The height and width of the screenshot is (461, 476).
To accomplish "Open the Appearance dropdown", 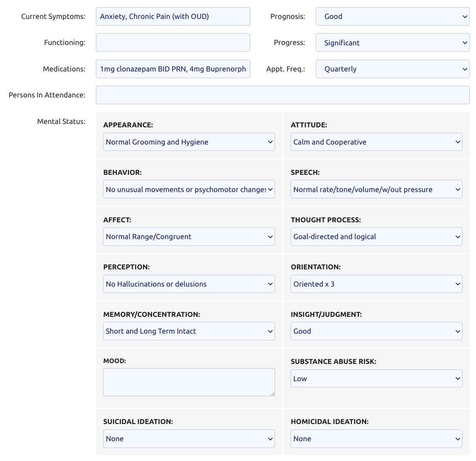I will click(x=189, y=142).
